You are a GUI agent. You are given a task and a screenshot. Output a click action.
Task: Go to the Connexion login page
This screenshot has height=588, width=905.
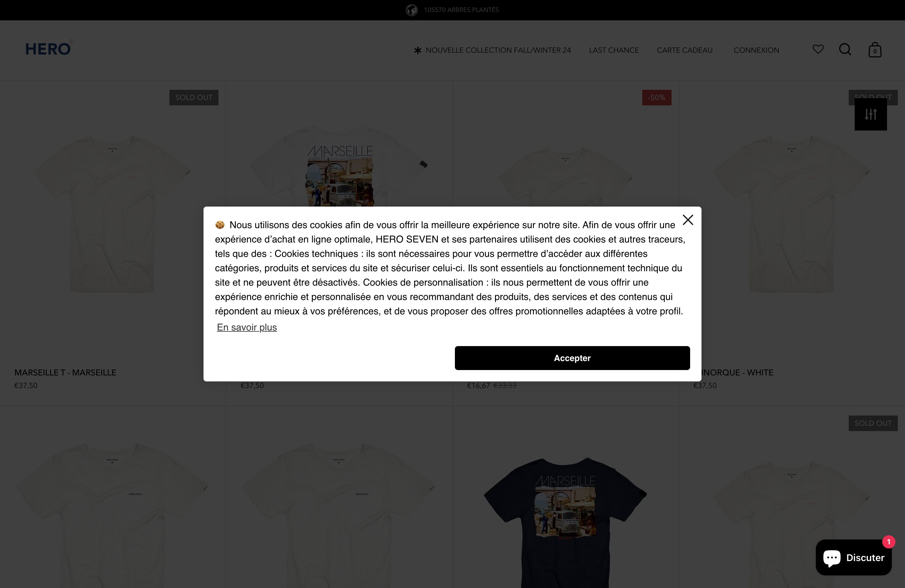[x=756, y=50]
